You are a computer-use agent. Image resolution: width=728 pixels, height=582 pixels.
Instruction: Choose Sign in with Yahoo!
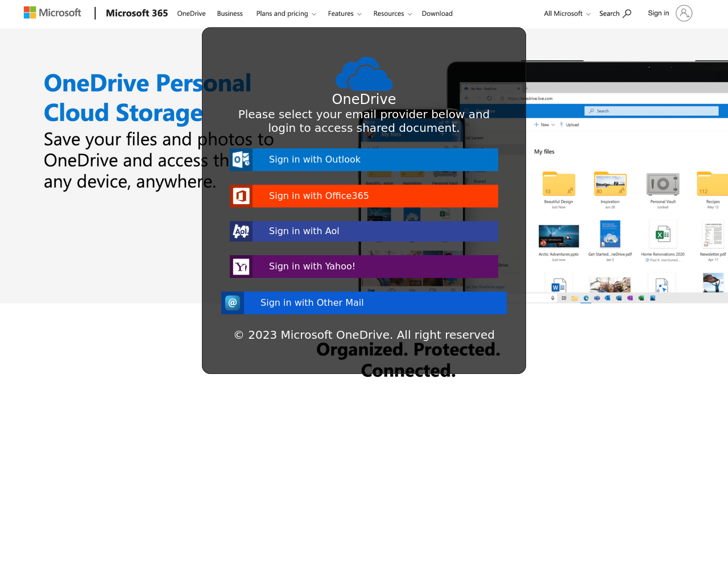364,267
